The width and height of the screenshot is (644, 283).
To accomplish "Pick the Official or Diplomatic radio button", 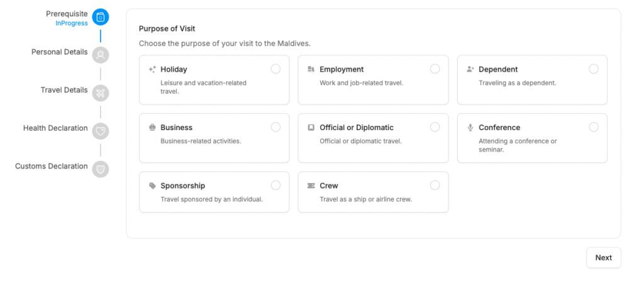I will [x=435, y=127].
